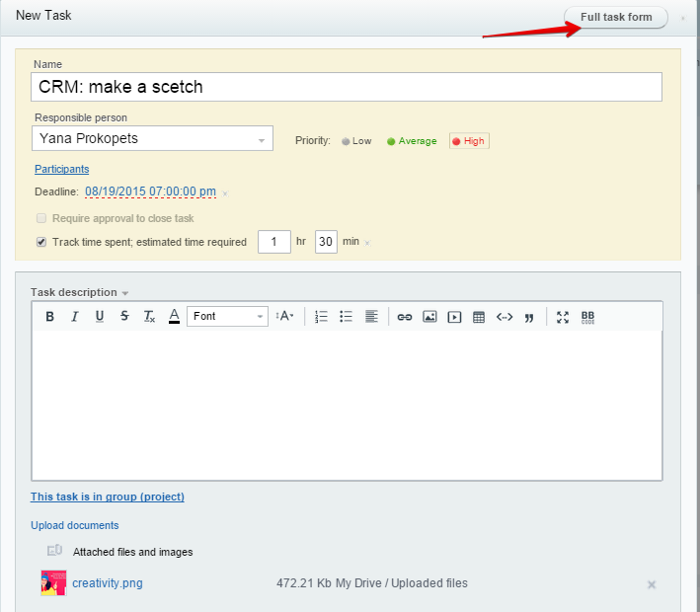
Task: Open the text color picker
Action: coord(174,317)
